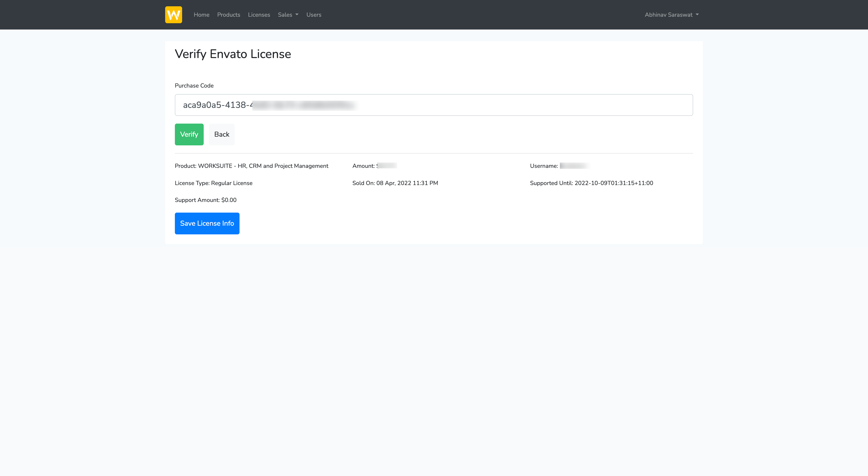Expand the Sales dropdown menu
The width and height of the screenshot is (868, 476).
(x=285, y=15)
